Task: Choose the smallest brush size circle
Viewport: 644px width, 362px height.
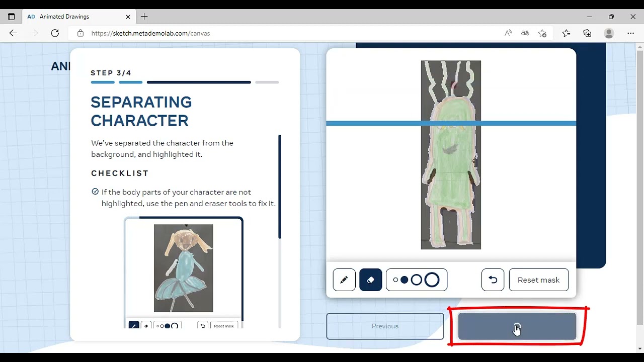Action: click(395, 280)
